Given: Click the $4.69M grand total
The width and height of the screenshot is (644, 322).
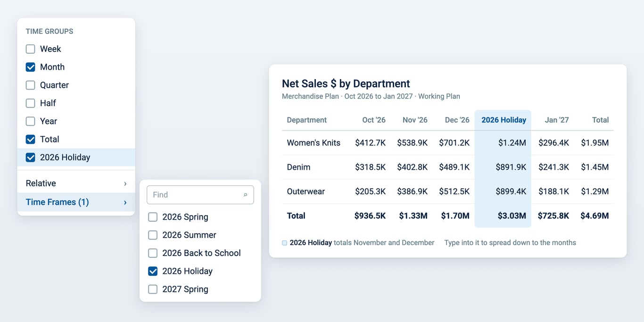Looking at the screenshot, I should (594, 216).
